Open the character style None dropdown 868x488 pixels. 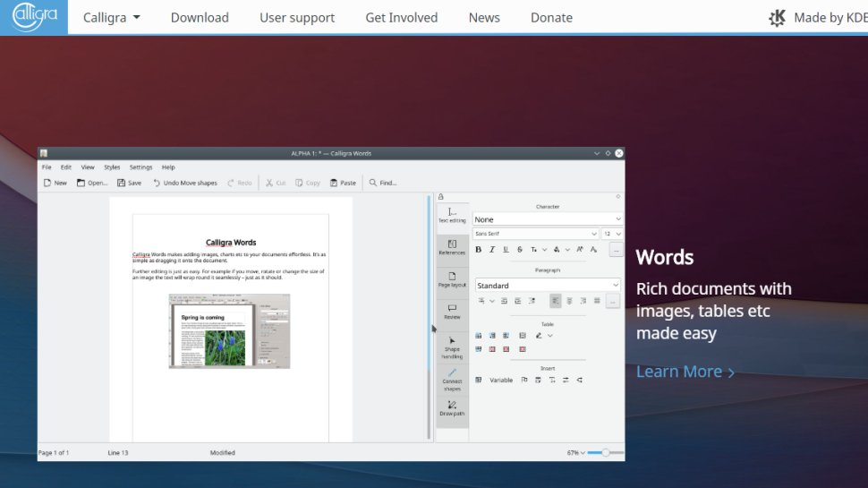548,219
